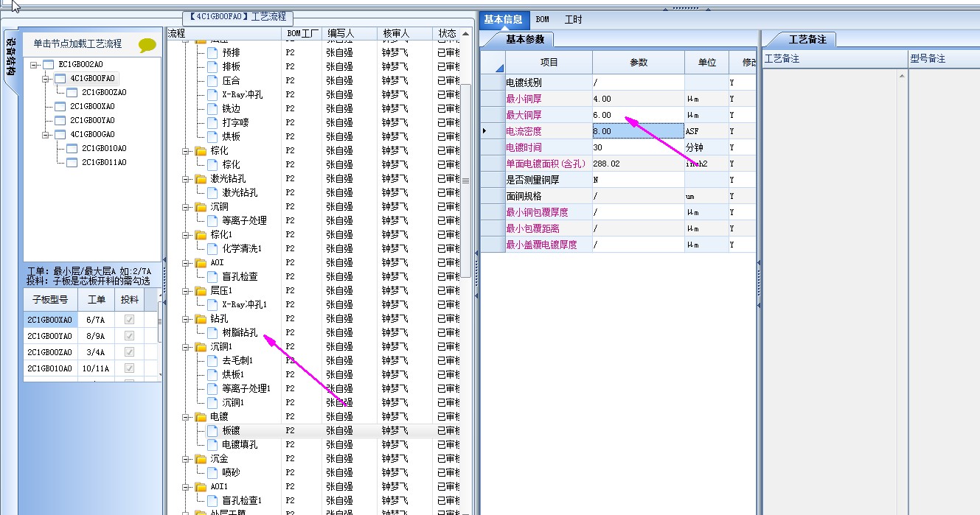The height and width of the screenshot is (515, 980).
Task: Click the document icon beside 盲孔检查1
Action: (212, 500)
